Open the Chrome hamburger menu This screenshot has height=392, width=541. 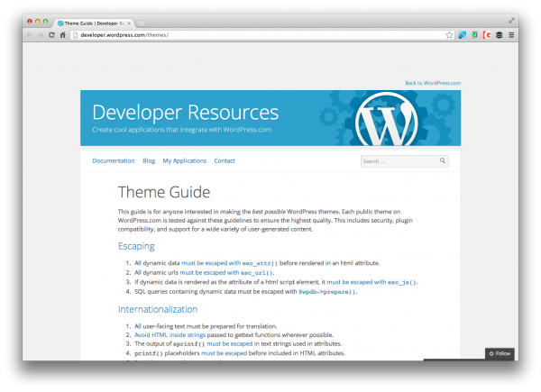(512, 35)
